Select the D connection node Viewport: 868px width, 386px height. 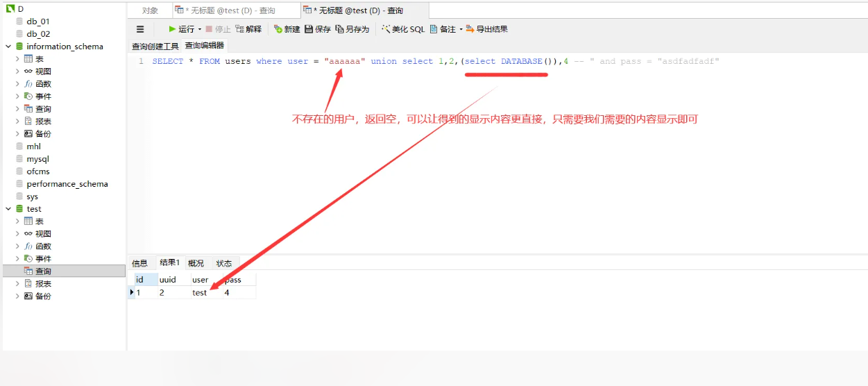15,9
